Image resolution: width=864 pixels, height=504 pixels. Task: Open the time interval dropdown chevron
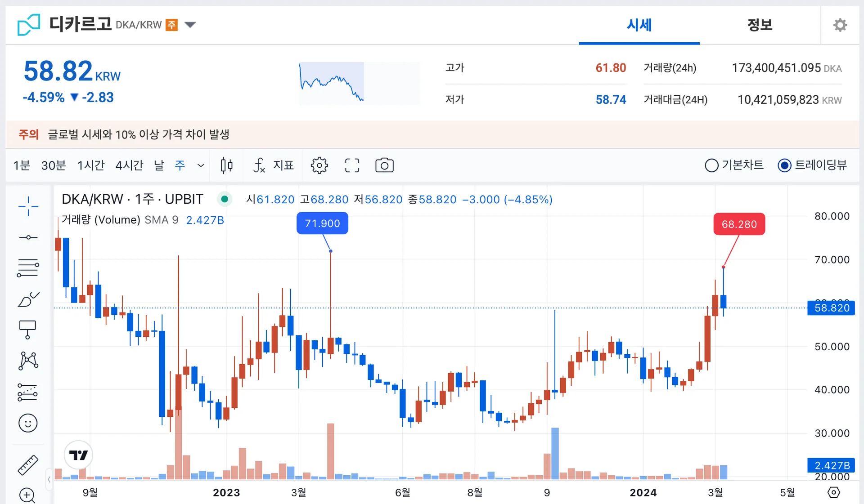pos(201,165)
